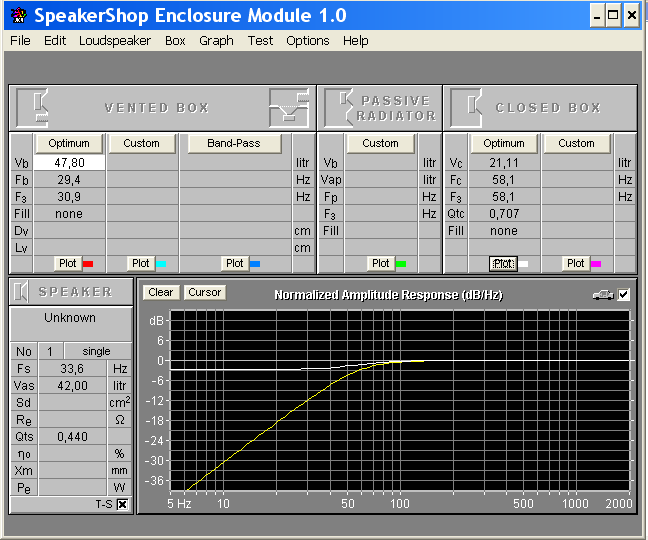648x540 pixels.
Task: Click the red plot color swatch
Action: pyautogui.click(x=88, y=264)
